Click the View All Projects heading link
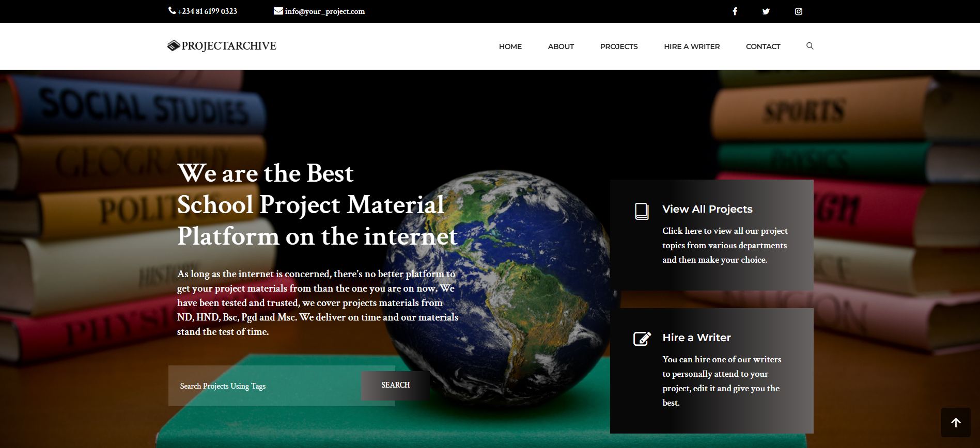This screenshot has width=980, height=448. click(707, 209)
